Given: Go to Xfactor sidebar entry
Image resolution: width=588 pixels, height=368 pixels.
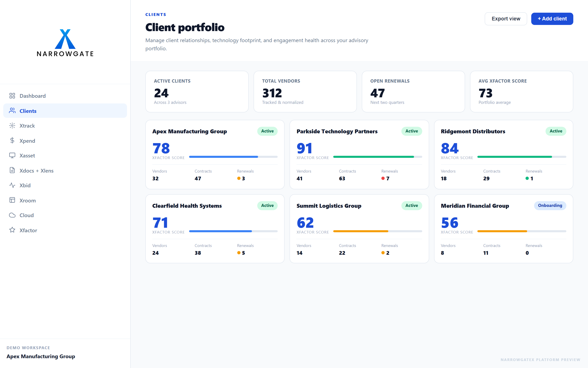Looking at the screenshot, I should point(65,230).
